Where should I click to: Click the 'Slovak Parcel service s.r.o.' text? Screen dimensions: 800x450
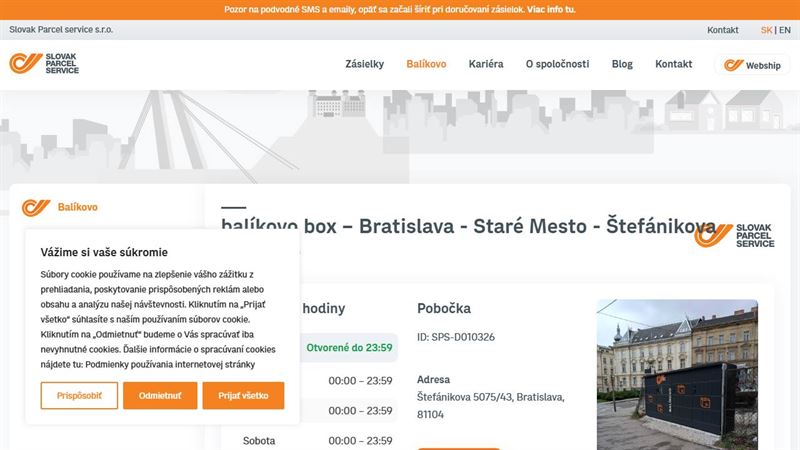[61, 30]
